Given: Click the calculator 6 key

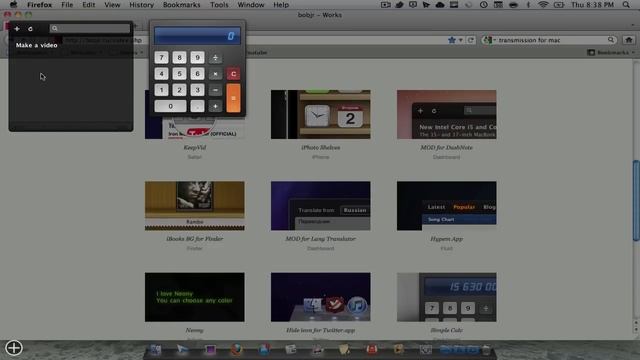Looking at the screenshot, I should 197,74.
